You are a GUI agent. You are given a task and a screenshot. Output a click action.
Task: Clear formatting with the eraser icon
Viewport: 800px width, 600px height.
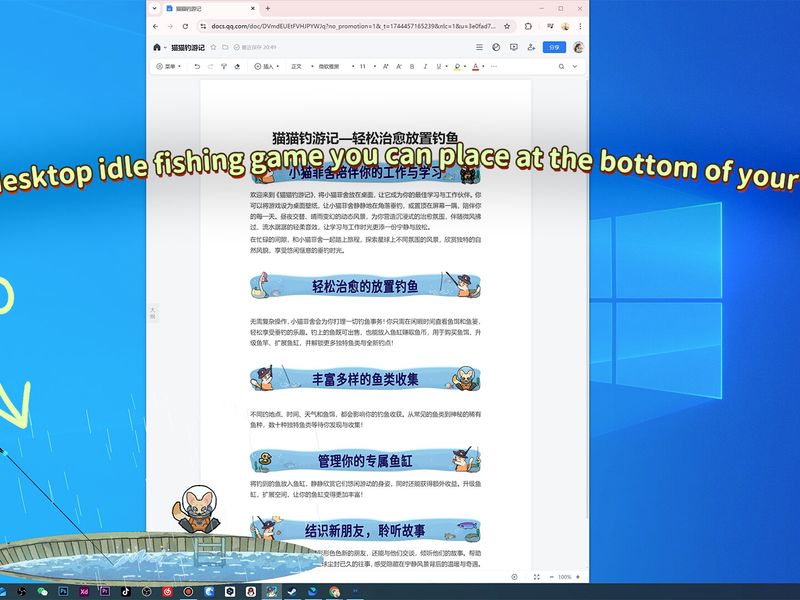click(237, 66)
